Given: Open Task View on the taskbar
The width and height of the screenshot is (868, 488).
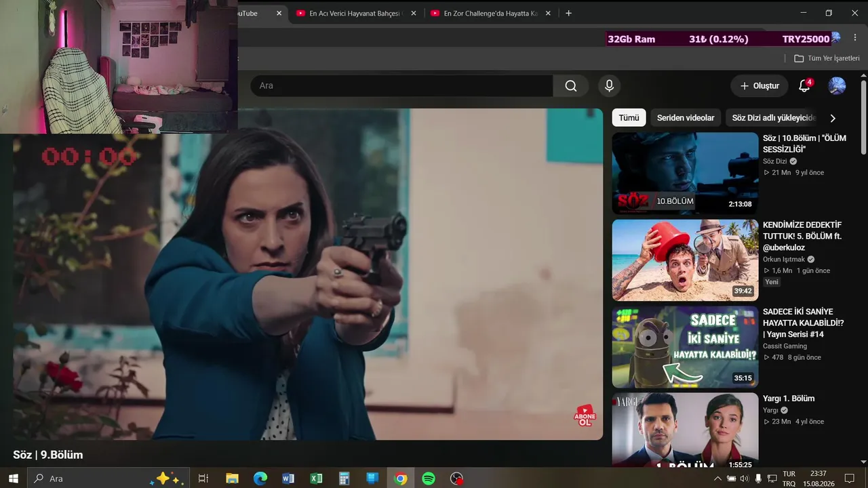Looking at the screenshot, I should pyautogui.click(x=203, y=479).
